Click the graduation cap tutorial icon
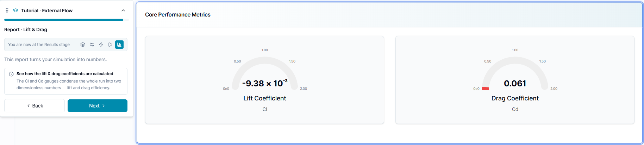Image resolution: width=644 pixels, height=145 pixels. (x=15, y=11)
